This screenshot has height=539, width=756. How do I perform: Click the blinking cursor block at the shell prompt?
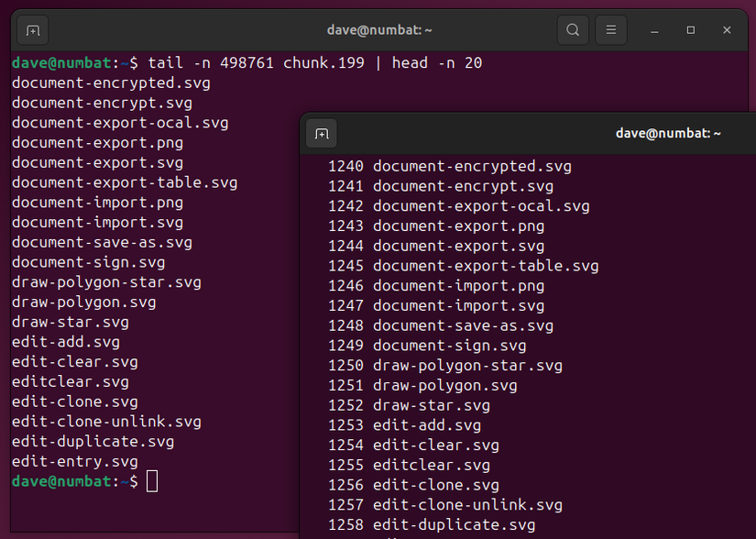point(152,480)
